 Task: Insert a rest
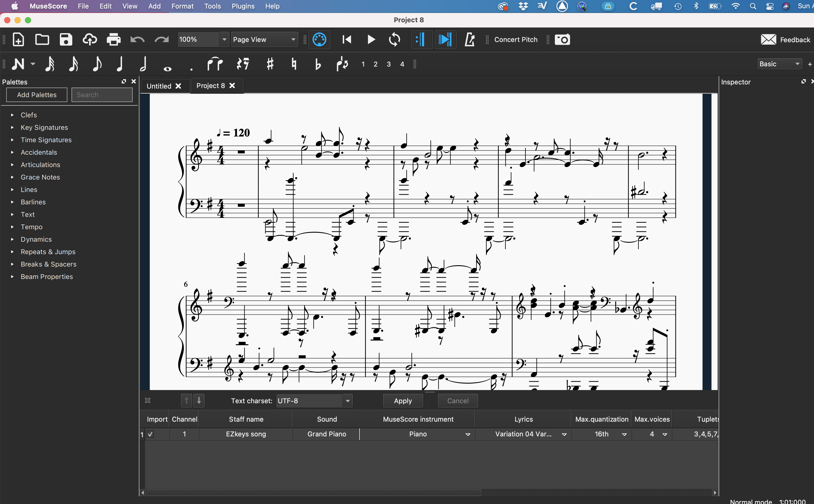(243, 64)
